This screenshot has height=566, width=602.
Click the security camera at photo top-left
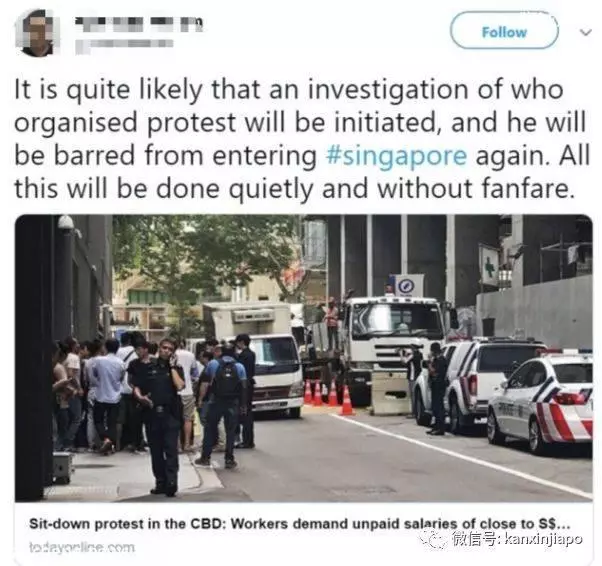[67, 225]
